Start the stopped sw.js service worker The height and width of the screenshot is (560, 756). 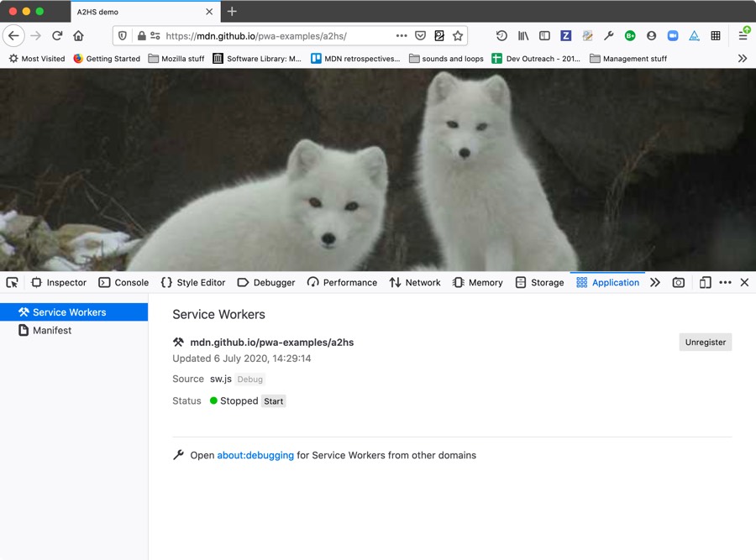pos(273,400)
